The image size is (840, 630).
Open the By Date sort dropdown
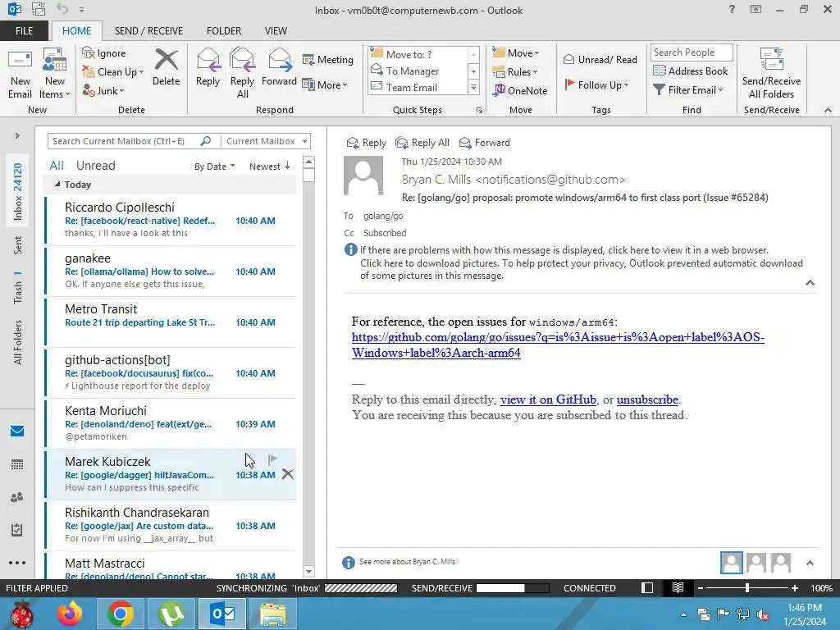click(x=214, y=167)
